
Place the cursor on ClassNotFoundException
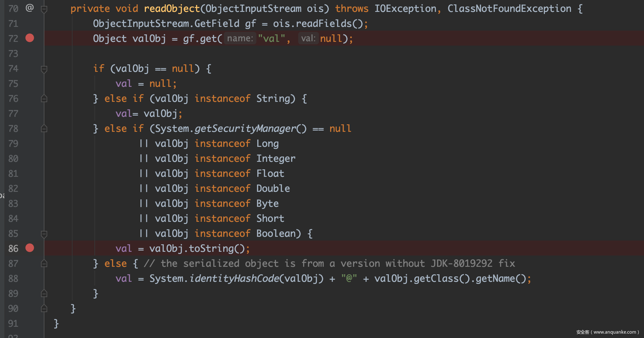(x=509, y=8)
